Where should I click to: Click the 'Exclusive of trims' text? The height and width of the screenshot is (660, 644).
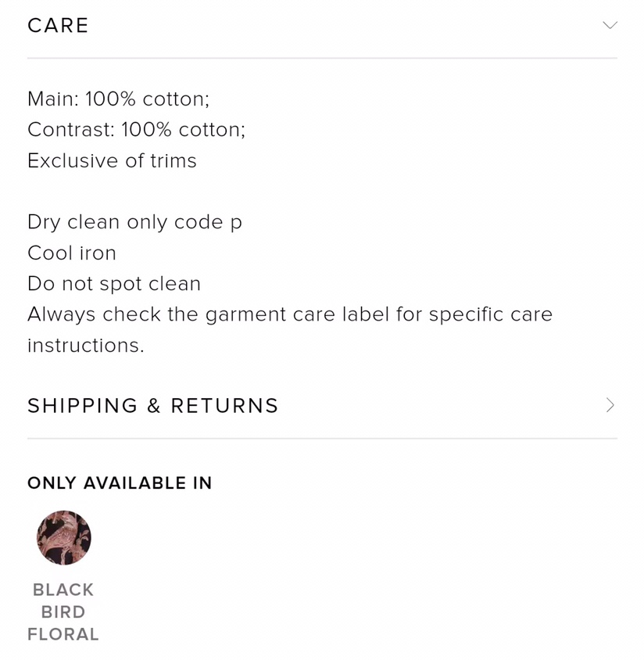click(x=112, y=161)
